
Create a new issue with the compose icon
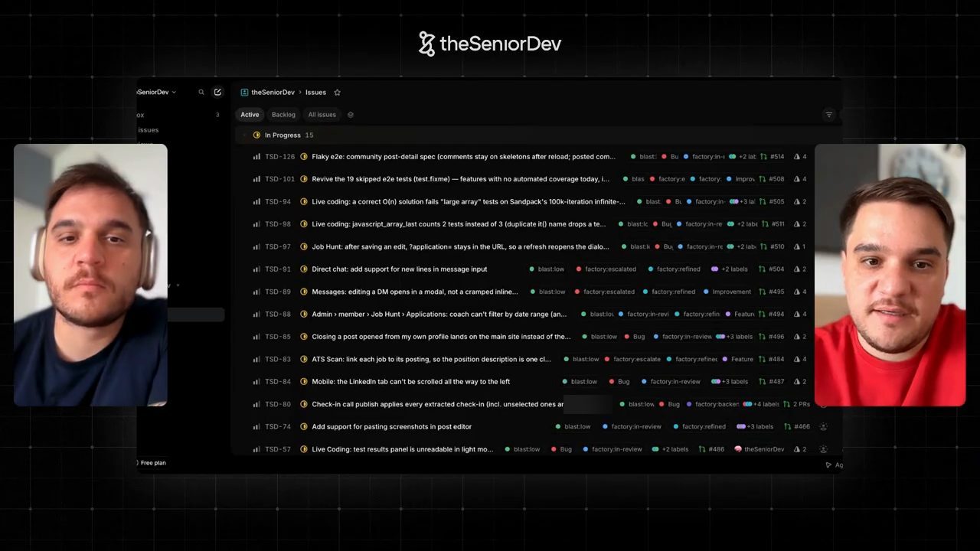coord(217,93)
